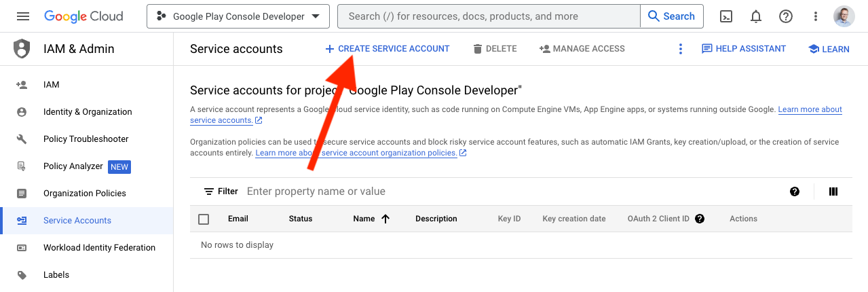Open Workload Identity Federation
868x292 pixels.
87,248
